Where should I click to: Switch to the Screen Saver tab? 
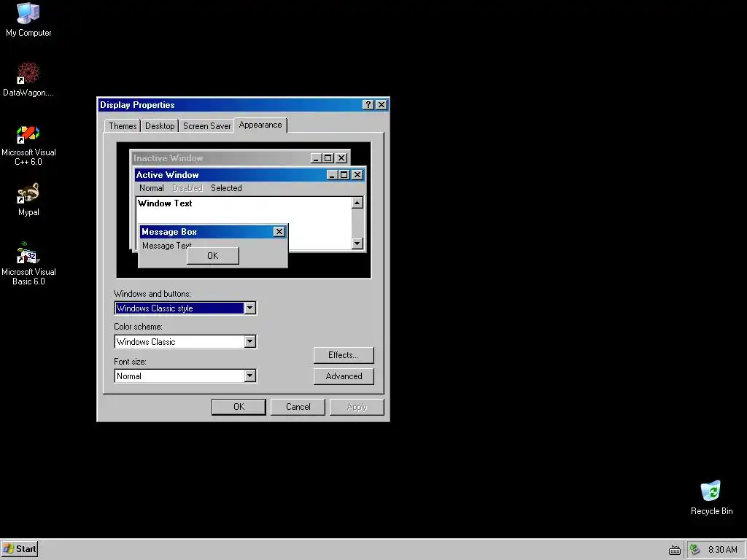pos(206,125)
